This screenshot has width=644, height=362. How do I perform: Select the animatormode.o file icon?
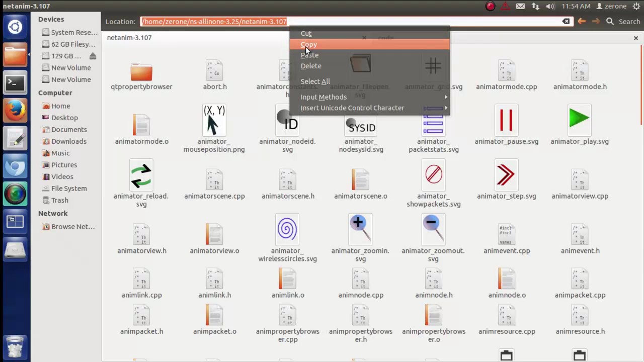pyautogui.click(x=141, y=125)
